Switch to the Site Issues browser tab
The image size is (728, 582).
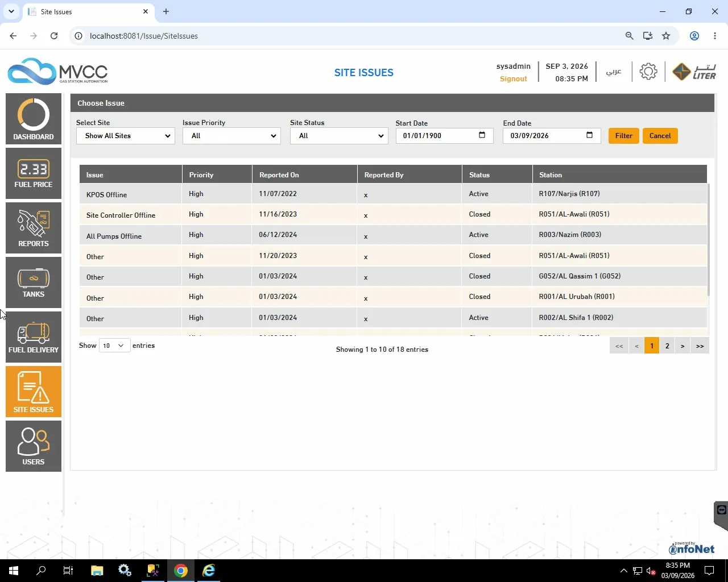[x=89, y=11]
